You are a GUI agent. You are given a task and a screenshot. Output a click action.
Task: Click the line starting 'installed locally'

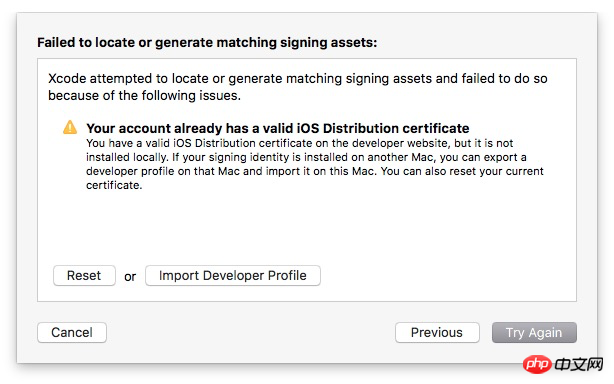point(306,157)
